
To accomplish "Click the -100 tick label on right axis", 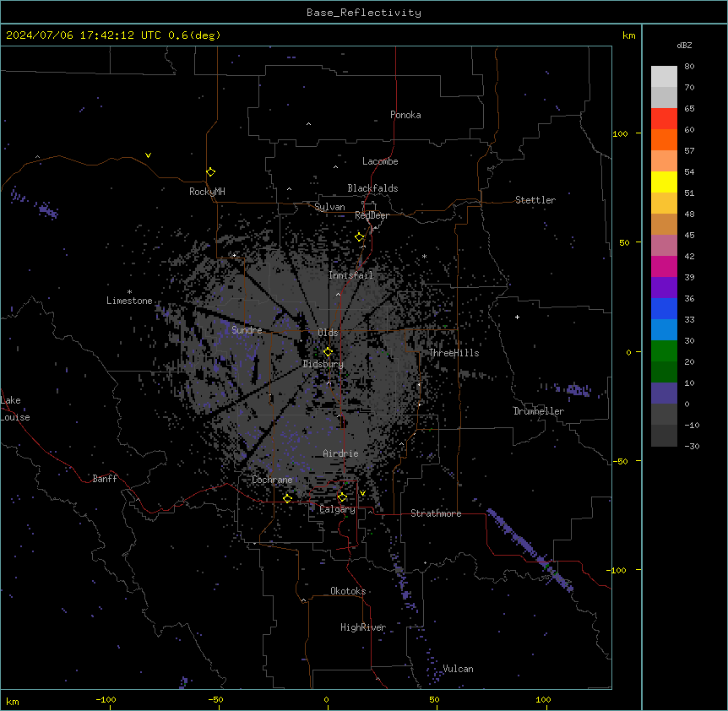I will [617, 570].
